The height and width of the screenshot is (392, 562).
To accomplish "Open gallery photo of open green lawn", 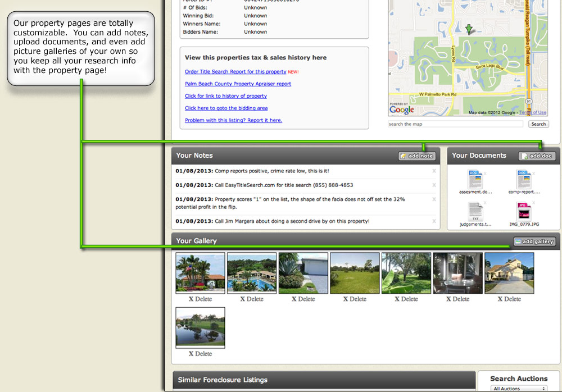I will (x=355, y=273).
